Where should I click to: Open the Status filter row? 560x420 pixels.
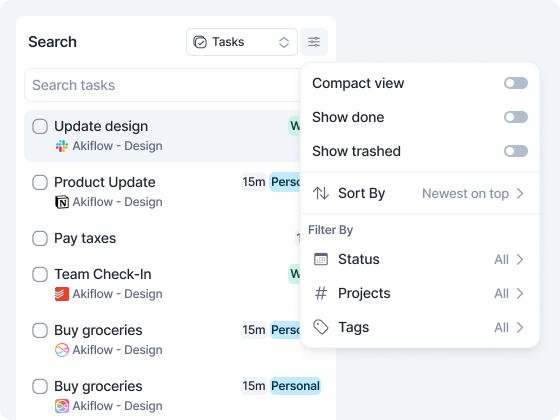[420, 259]
